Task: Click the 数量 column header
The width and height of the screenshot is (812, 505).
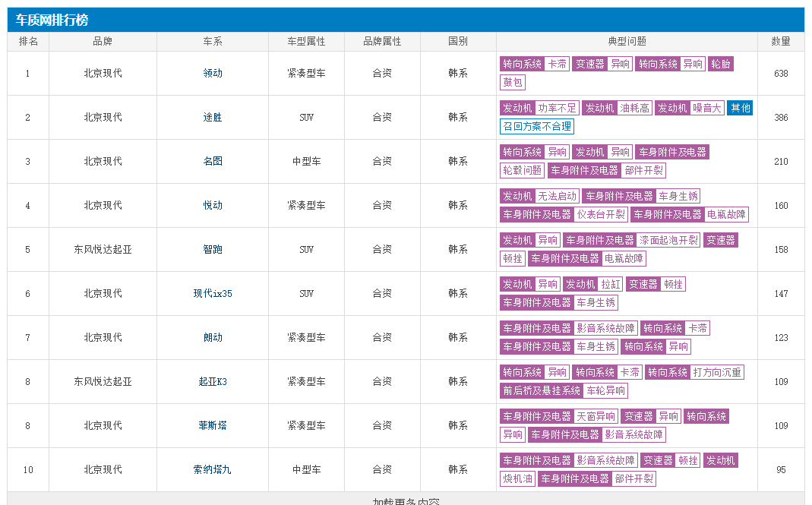Action: (x=781, y=42)
